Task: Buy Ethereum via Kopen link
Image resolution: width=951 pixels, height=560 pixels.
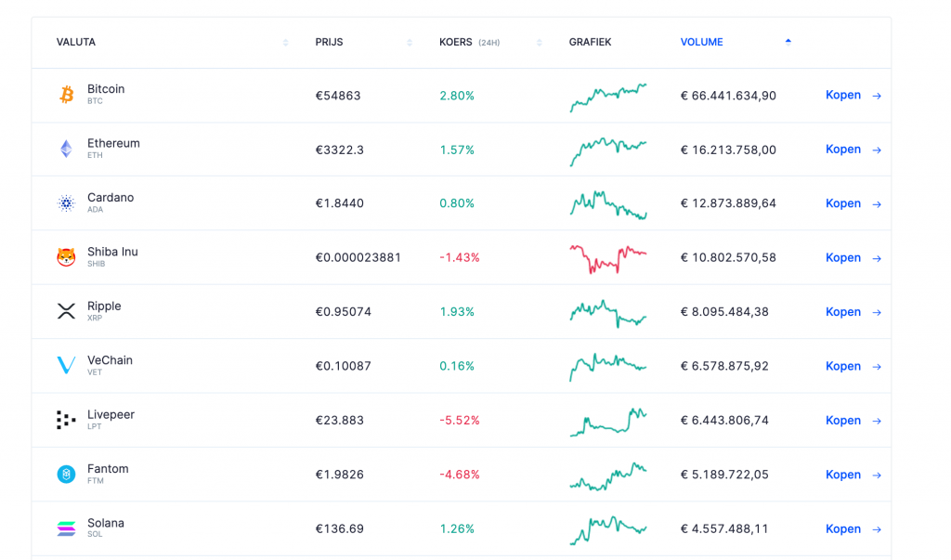Action: click(x=843, y=149)
